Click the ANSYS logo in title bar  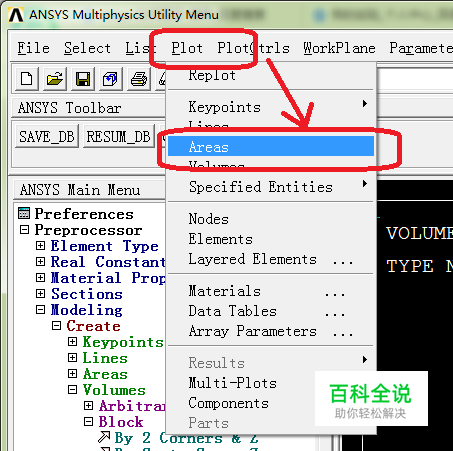coord(16,15)
